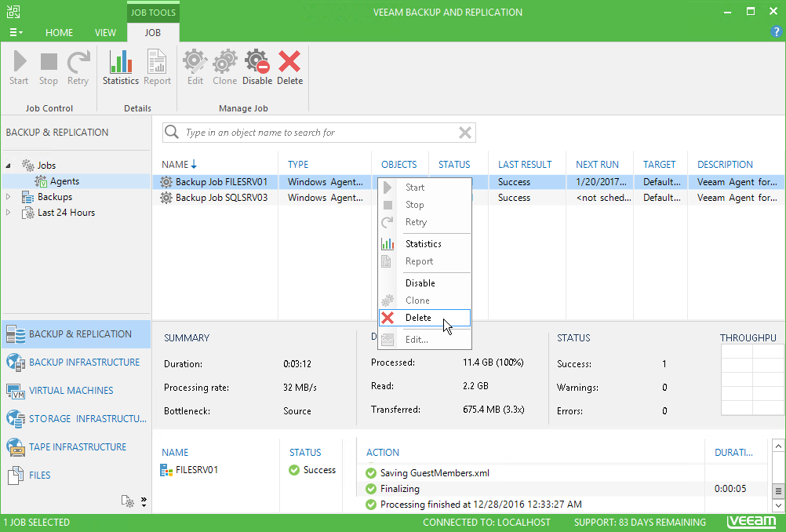The width and height of the screenshot is (786, 532).
Task: Open Report from the ribbon
Action: (x=158, y=67)
